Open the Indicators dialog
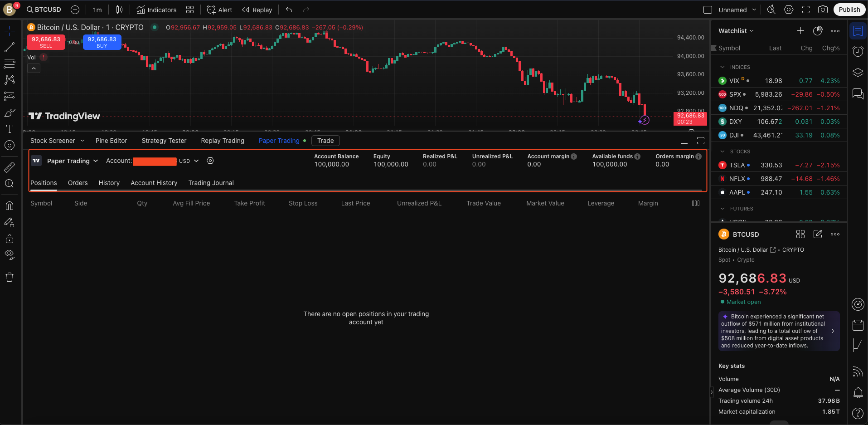The width and height of the screenshot is (868, 425). (157, 10)
